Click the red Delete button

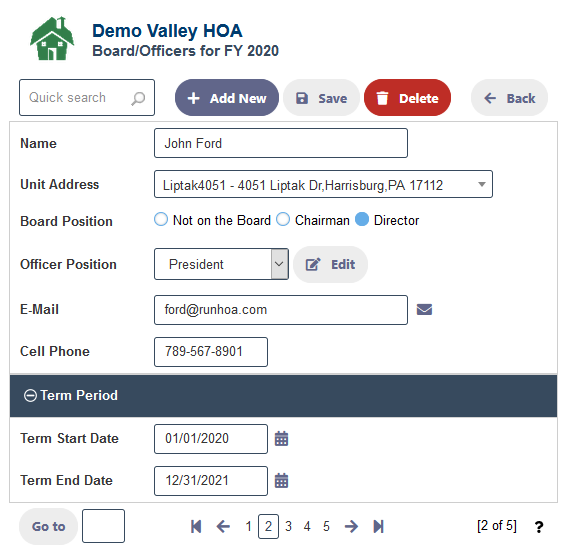point(407,98)
